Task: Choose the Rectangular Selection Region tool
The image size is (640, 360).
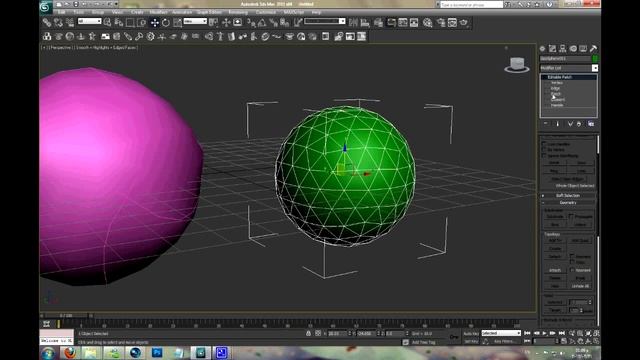Action: [x=130, y=22]
